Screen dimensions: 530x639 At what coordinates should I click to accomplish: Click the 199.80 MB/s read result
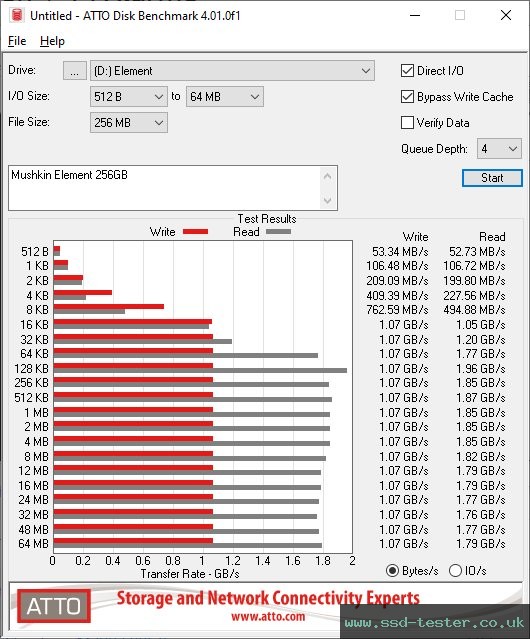[474, 281]
